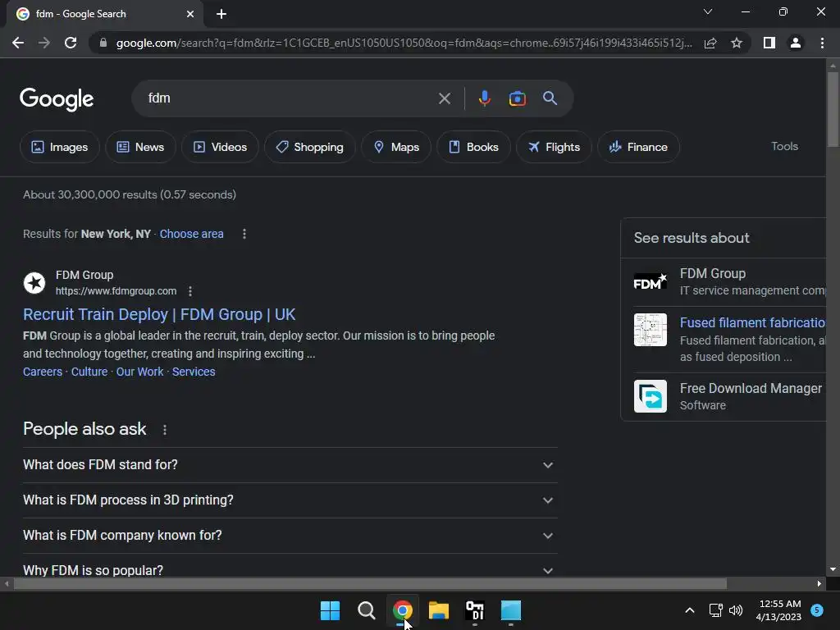Screen dimensions: 840x630
Task: Filter results by Images
Action: pos(59,147)
